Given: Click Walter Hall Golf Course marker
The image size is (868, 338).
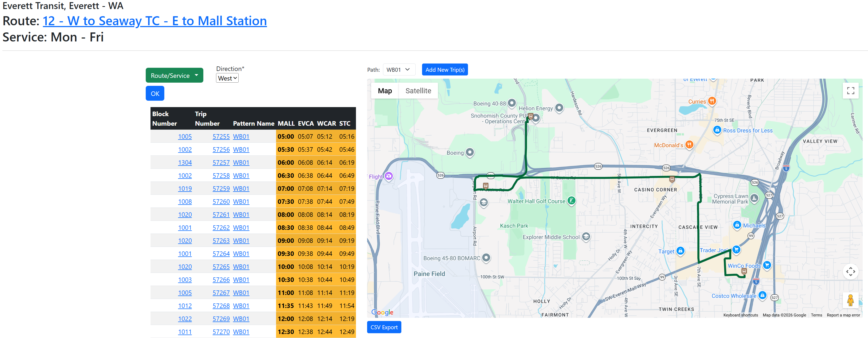Looking at the screenshot, I should (571, 201).
